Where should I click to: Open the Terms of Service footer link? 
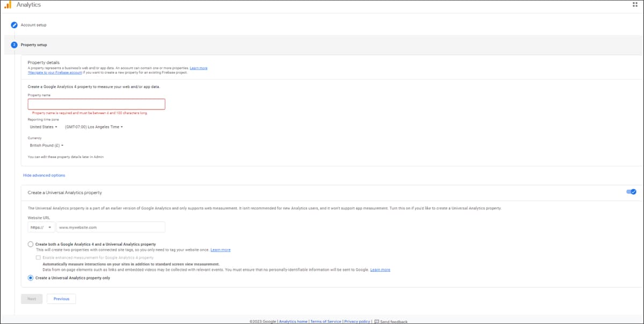(x=326, y=321)
